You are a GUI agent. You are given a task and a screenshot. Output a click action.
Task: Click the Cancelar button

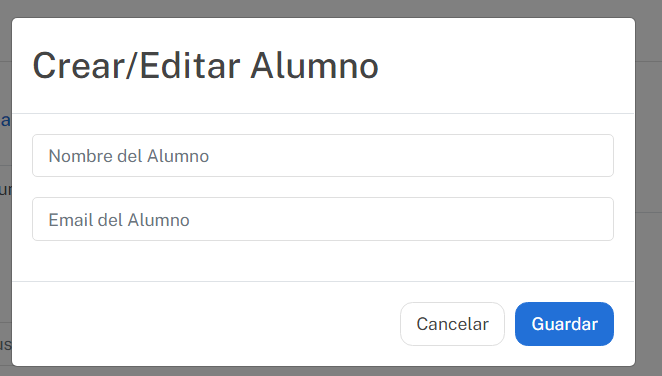[x=452, y=324]
